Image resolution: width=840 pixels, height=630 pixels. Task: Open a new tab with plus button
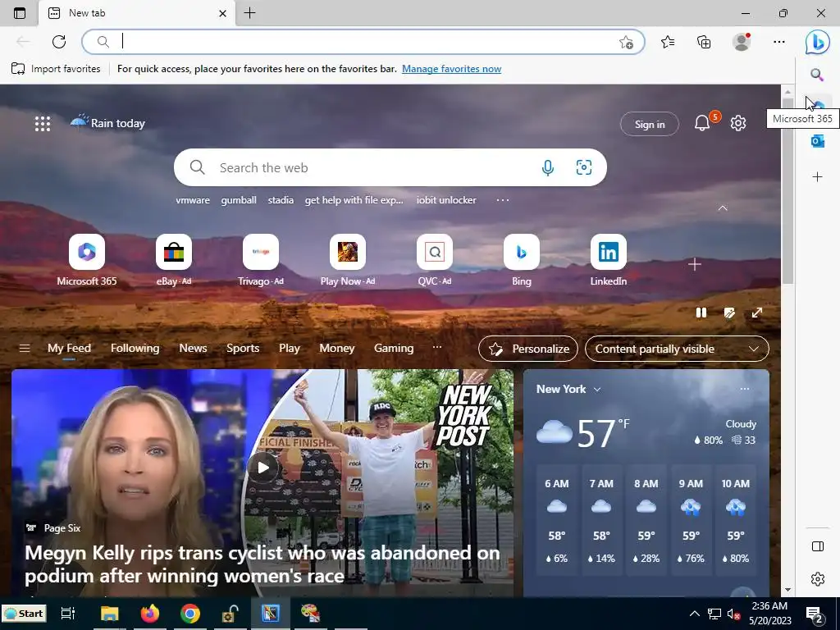point(249,13)
